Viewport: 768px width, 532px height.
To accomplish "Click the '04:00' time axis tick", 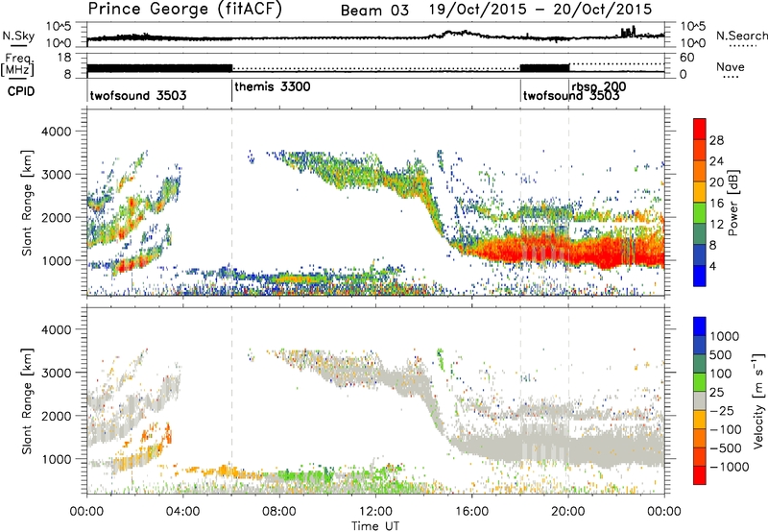I will point(183,512).
